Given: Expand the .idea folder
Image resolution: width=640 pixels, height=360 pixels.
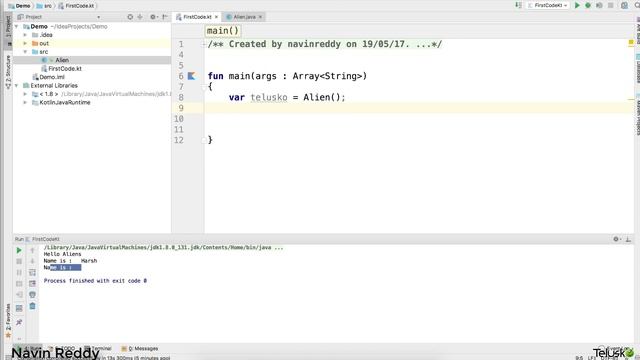Looking at the screenshot, I should (25, 35).
